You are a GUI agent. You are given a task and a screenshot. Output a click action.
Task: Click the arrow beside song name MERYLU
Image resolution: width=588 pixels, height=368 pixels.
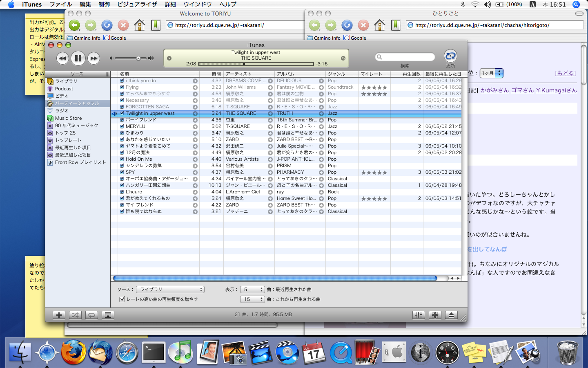195,127
